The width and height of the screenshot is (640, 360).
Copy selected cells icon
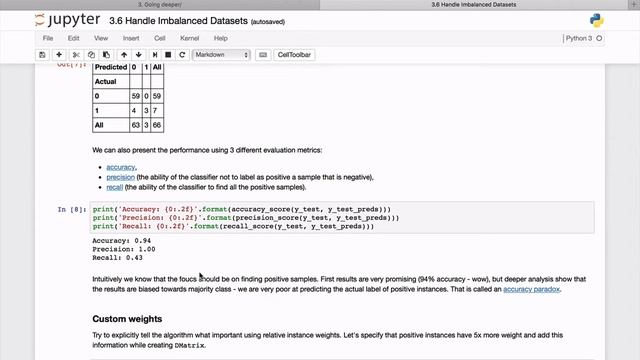(x=91, y=55)
